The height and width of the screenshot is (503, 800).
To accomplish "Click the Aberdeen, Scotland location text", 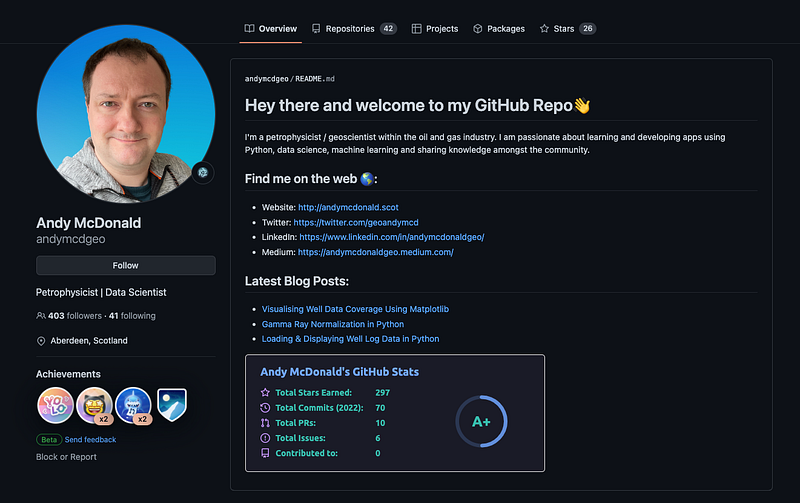I will (x=89, y=341).
